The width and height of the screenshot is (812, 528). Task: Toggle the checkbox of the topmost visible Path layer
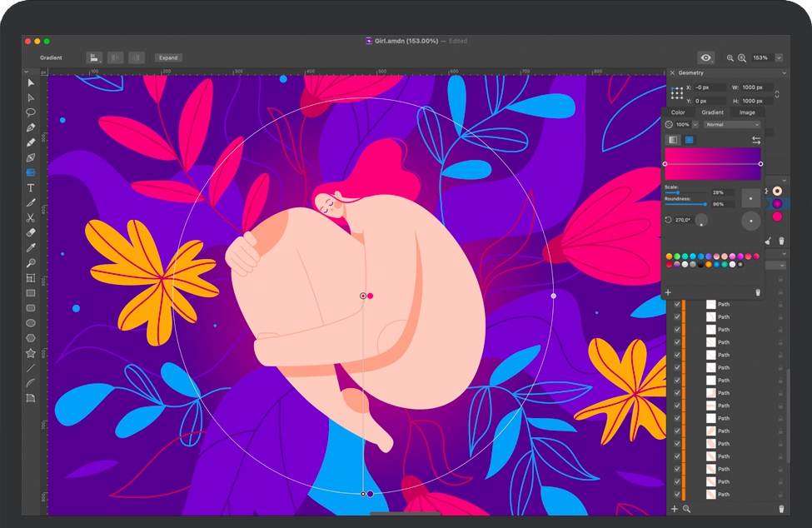[677, 305]
